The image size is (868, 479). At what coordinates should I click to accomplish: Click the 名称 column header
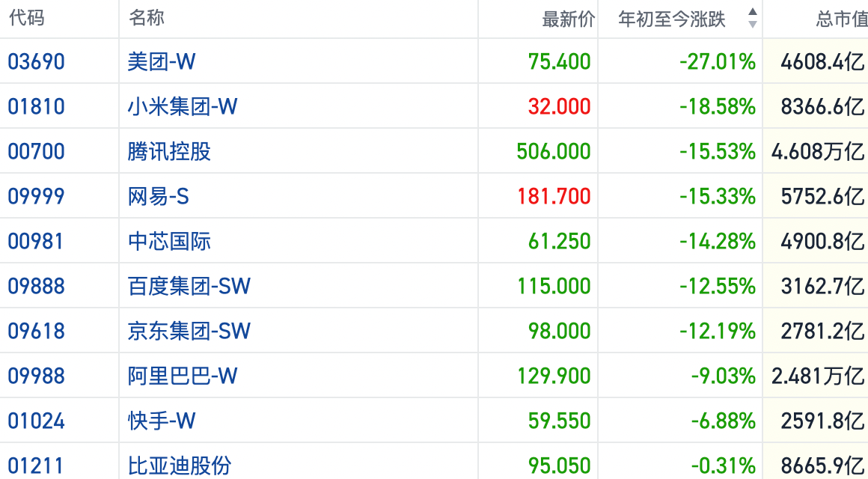pyautogui.click(x=147, y=19)
